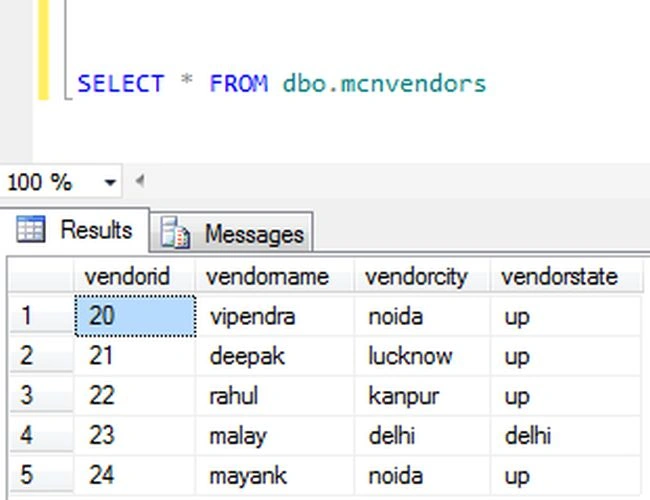Select row header 1
The image size is (650, 500).
point(41,316)
